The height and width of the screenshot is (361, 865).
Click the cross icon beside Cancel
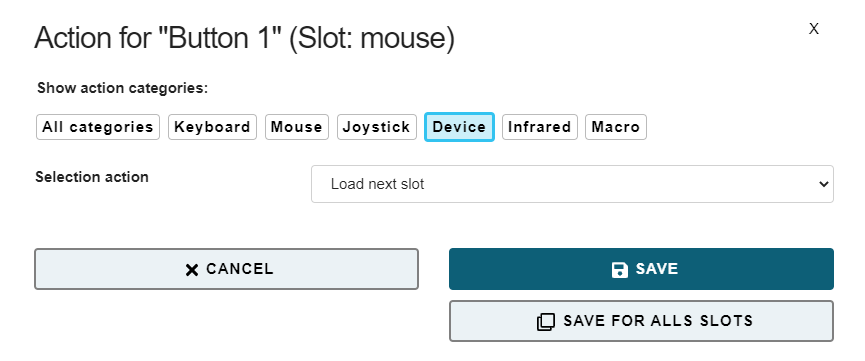pyautogui.click(x=191, y=269)
